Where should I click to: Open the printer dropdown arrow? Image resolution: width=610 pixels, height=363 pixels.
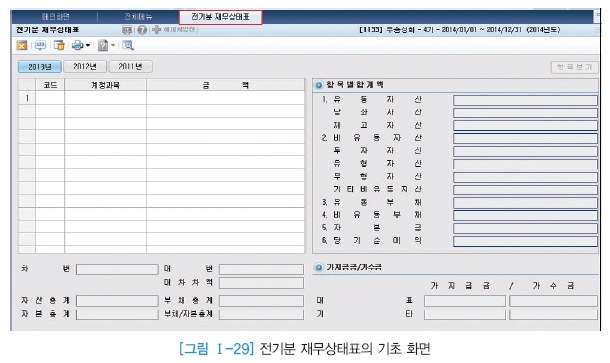tap(88, 46)
